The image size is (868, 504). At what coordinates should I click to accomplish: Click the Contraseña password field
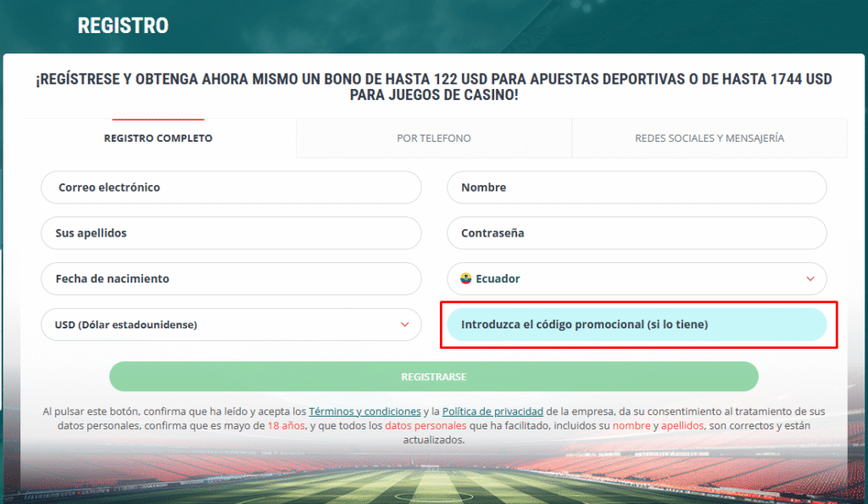coord(636,233)
